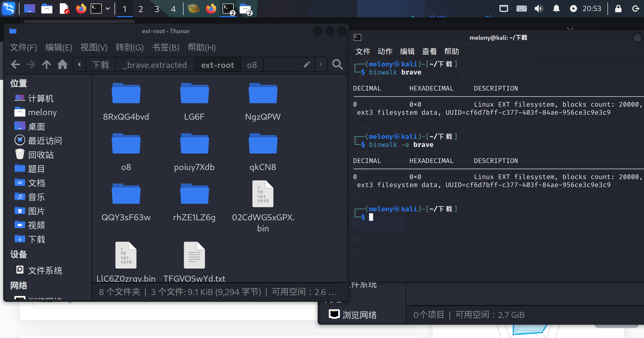
Task: Click 下载 path bar button
Action: [100, 65]
